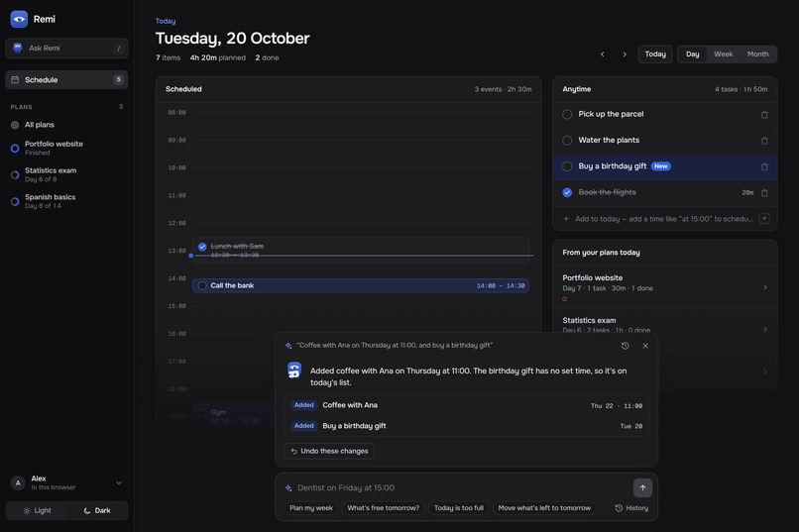Click the Remi bot avatar in response

[294, 371]
